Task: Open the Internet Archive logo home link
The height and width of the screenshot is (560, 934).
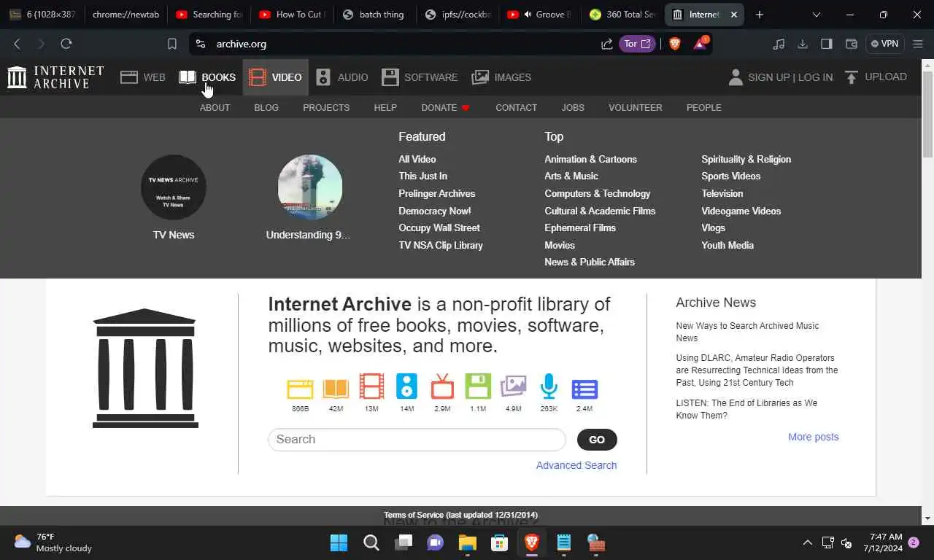Action: coord(55,77)
